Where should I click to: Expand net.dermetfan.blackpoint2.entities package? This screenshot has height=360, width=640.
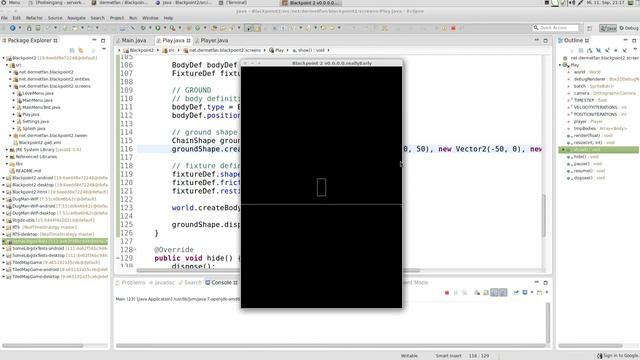11,79
